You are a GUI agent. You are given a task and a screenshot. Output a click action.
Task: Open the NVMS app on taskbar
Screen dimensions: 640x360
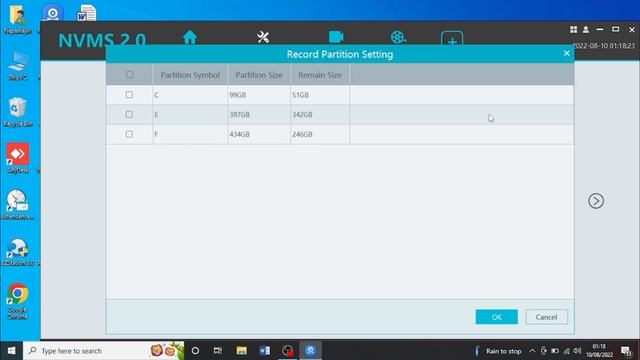[x=311, y=351]
